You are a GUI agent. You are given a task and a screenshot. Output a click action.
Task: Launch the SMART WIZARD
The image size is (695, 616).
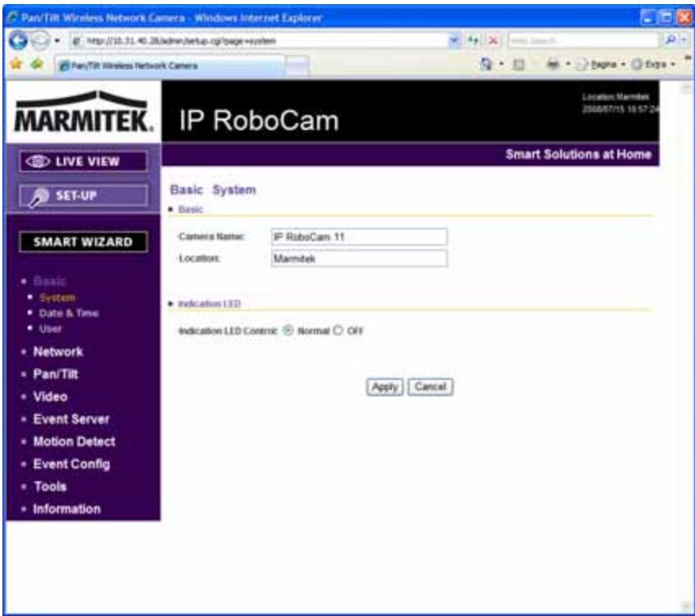(83, 242)
